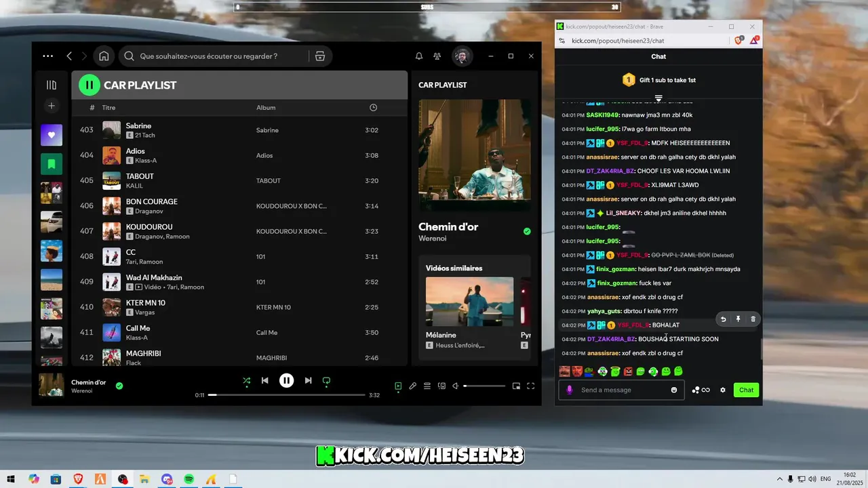Create a new playlist with the plus icon

pyautogui.click(x=52, y=106)
